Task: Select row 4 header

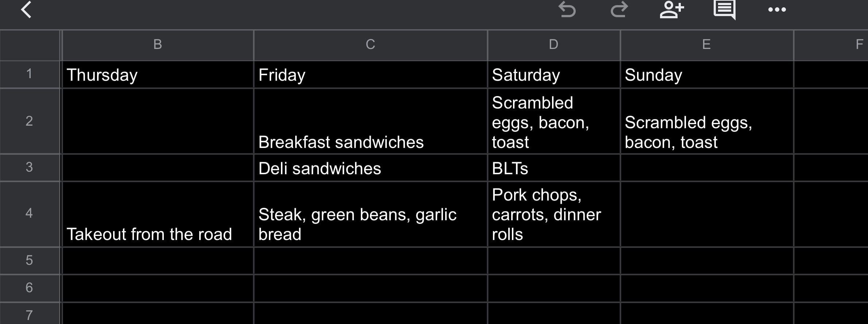Action: (29, 213)
